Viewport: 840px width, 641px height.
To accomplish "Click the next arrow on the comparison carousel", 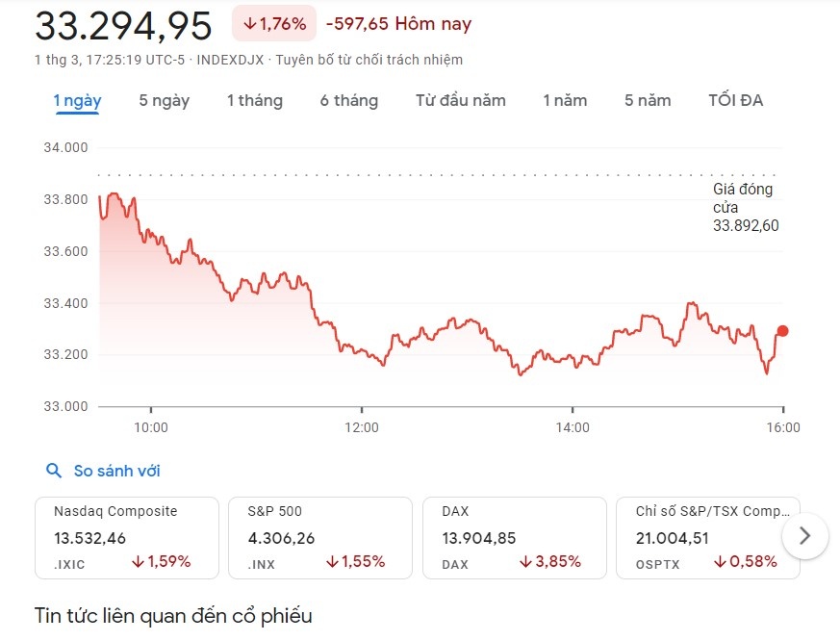I will [x=805, y=535].
